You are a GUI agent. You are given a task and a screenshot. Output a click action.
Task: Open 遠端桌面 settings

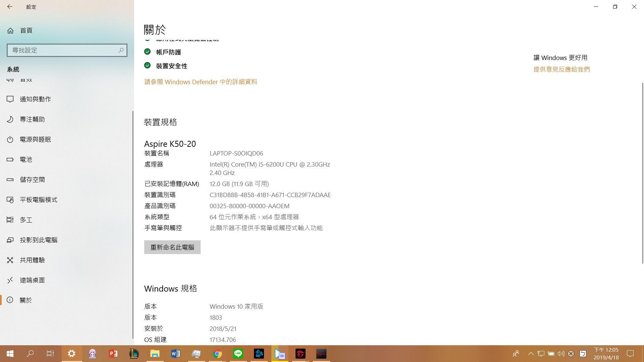(x=67, y=280)
